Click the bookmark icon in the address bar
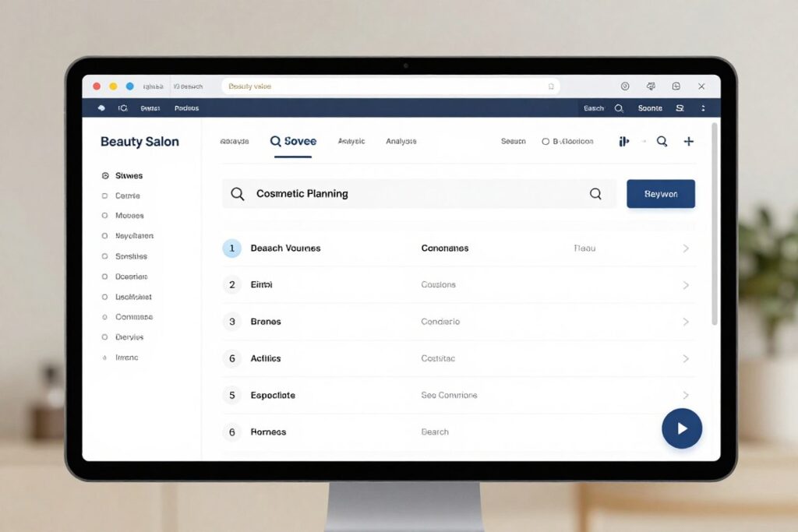This screenshot has height=532, width=798. click(551, 86)
